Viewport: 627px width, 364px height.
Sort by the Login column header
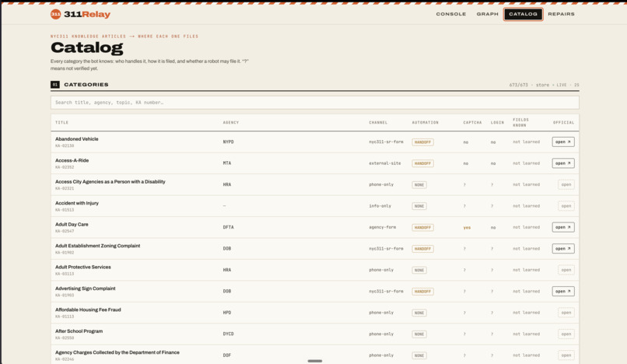coord(497,122)
